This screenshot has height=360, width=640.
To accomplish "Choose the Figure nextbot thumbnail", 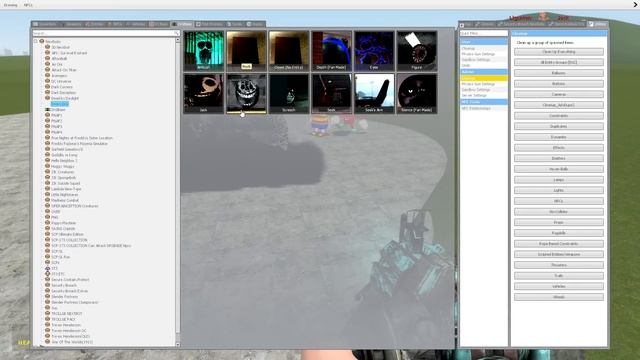I will [x=417, y=50].
